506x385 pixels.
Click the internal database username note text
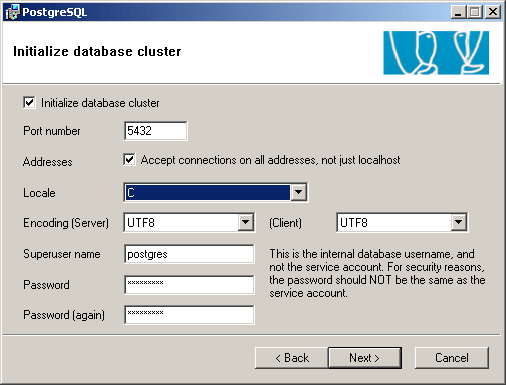click(x=377, y=273)
